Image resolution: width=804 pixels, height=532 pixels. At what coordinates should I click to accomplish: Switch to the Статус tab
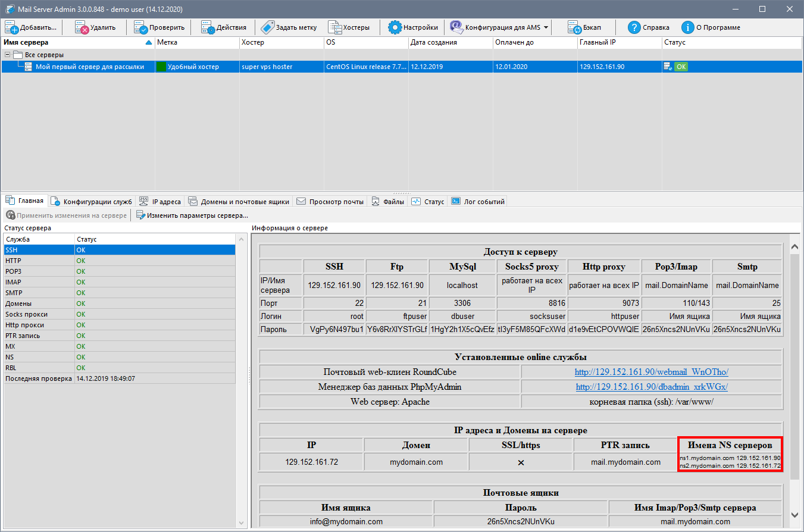click(x=427, y=202)
